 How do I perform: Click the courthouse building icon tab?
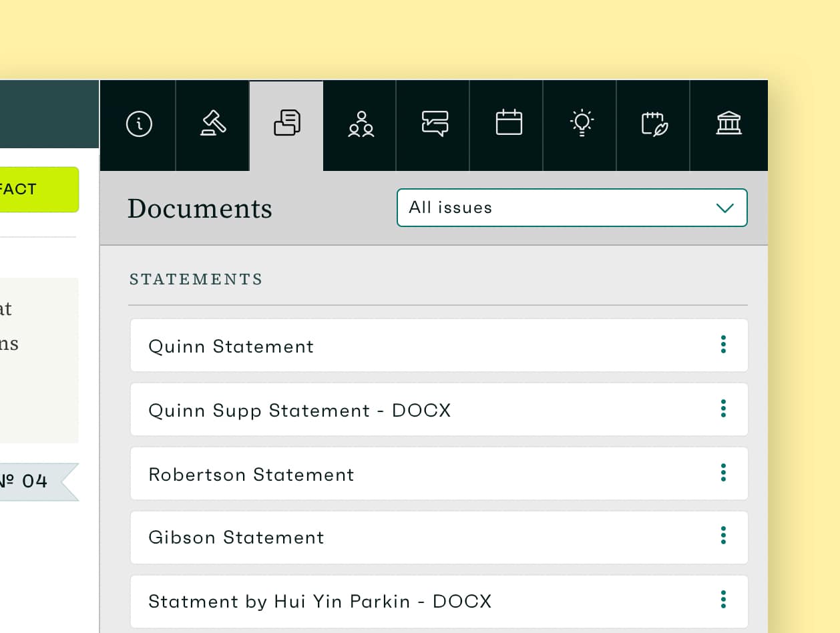coord(728,124)
